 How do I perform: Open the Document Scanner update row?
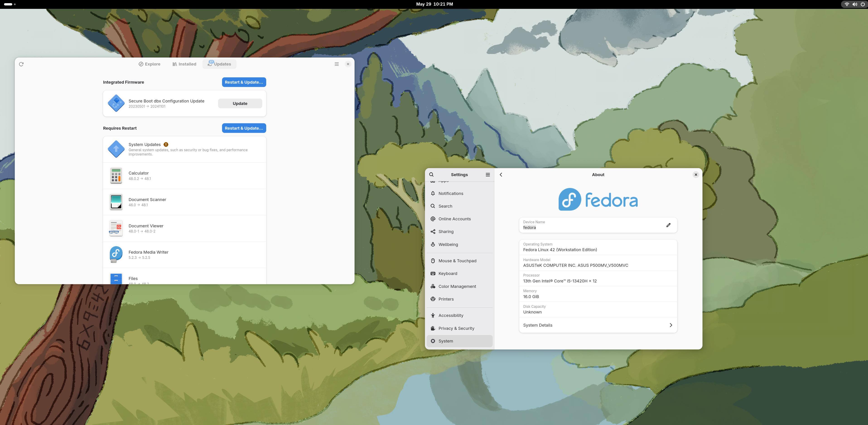184,202
